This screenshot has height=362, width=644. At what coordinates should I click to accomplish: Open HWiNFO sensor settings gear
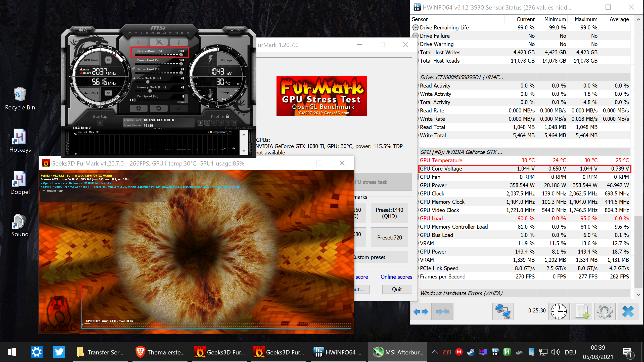[605, 311]
